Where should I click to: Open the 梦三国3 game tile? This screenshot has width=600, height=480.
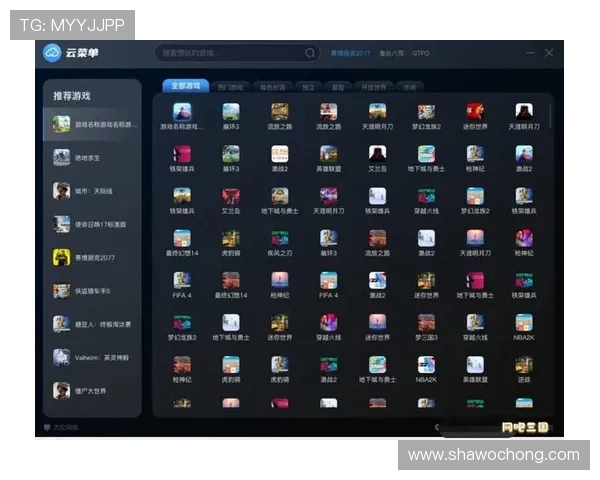[426, 324]
